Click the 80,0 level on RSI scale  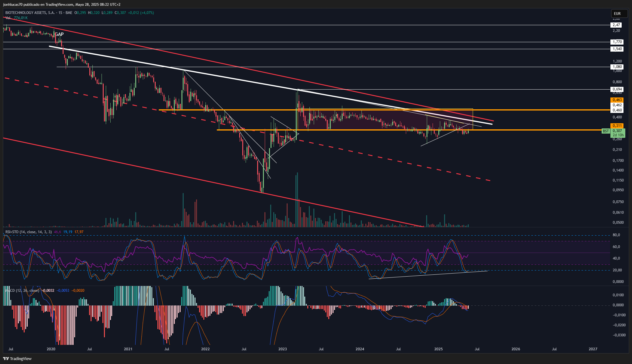point(616,235)
